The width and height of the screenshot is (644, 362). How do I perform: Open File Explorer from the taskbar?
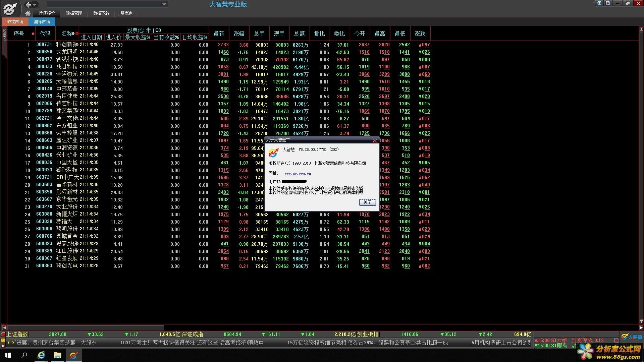58,355
